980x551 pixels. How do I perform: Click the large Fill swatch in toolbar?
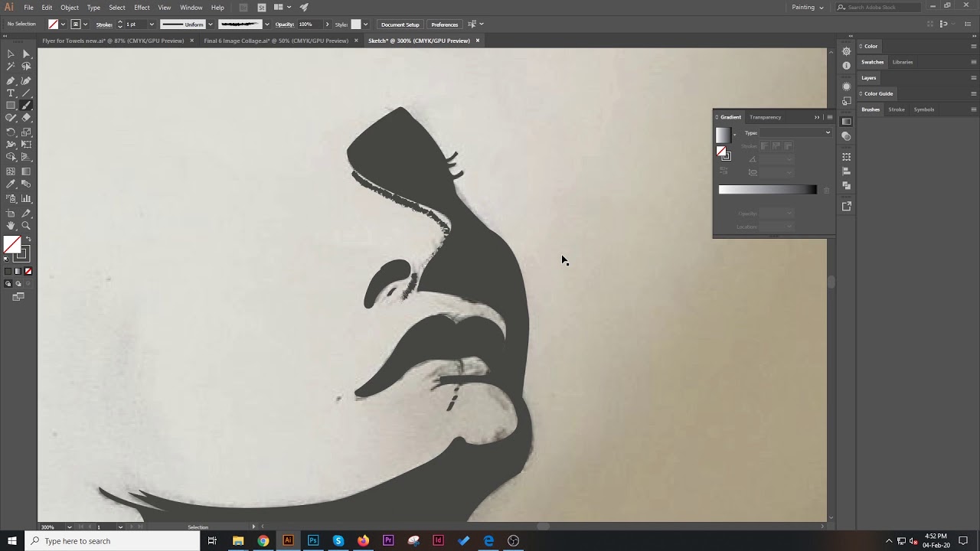[x=12, y=245]
